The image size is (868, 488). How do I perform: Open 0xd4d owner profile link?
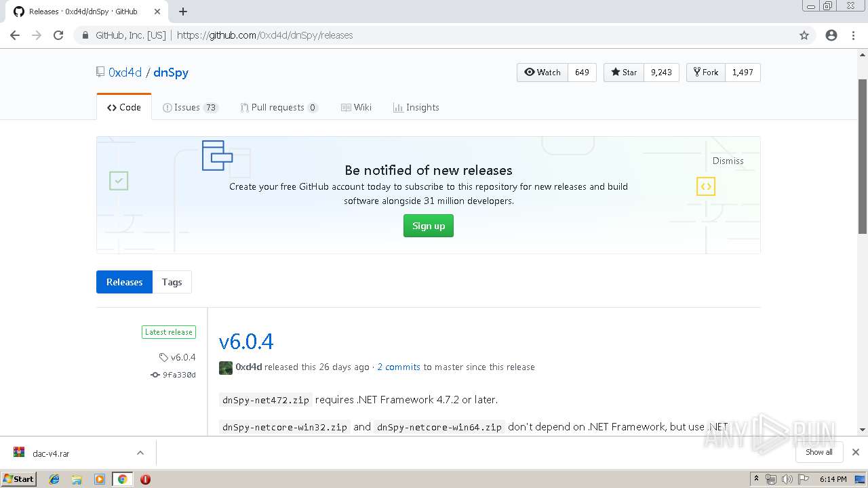[125, 73]
